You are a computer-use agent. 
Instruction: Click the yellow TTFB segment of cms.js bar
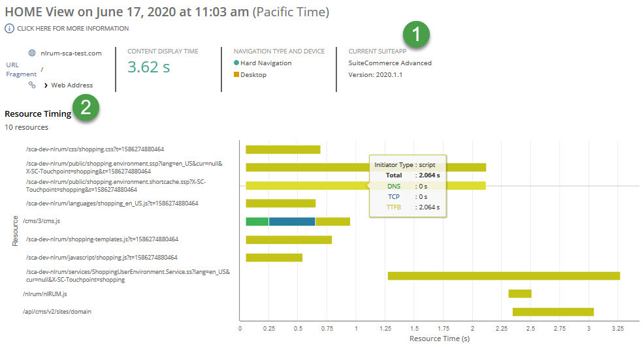pyautogui.click(x=332, y=222)
